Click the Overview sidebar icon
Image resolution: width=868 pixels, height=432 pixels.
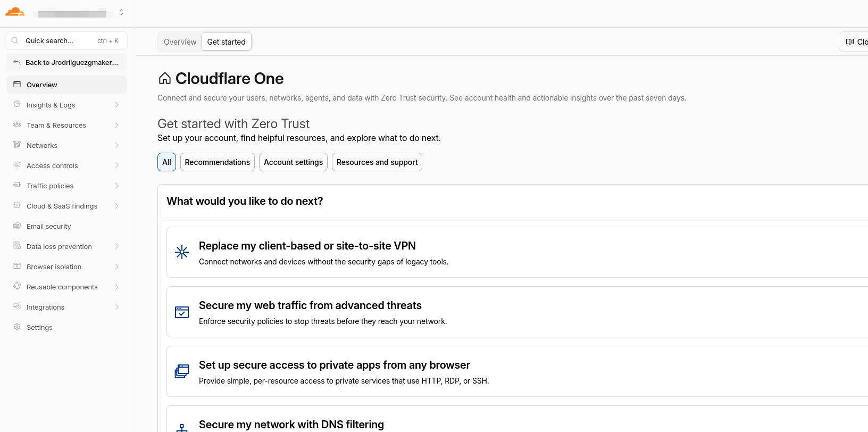click(17, 85)
